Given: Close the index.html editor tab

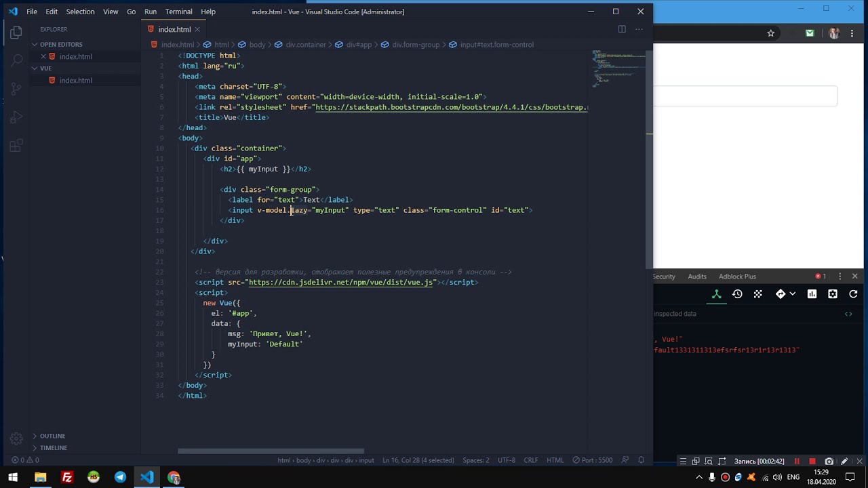Looking at the screenshot, I should pos(197,29).
